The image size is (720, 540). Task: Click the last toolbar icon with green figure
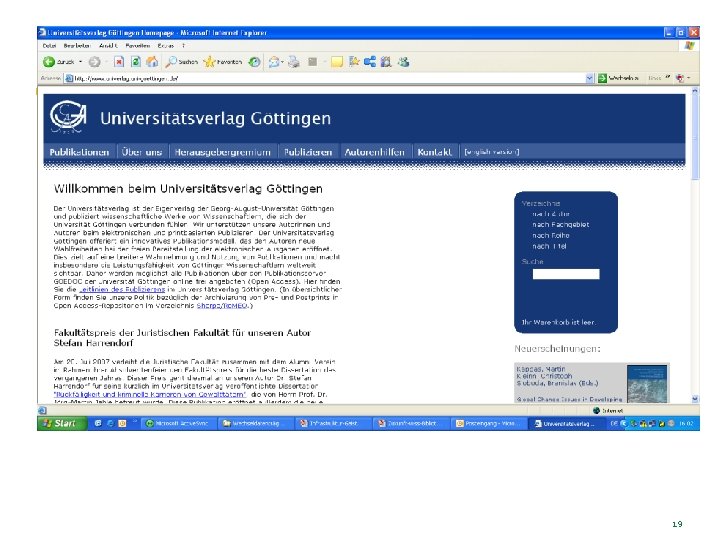tap(404, 62)
